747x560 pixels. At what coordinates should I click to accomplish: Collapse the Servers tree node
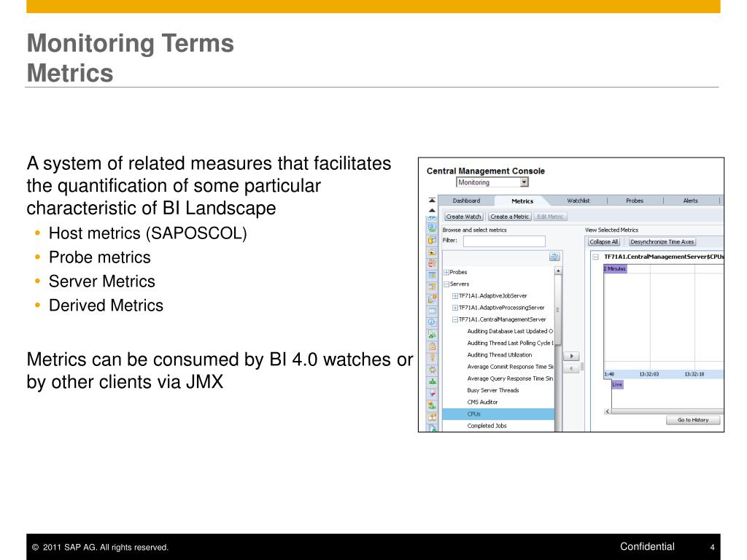point(446,284)
